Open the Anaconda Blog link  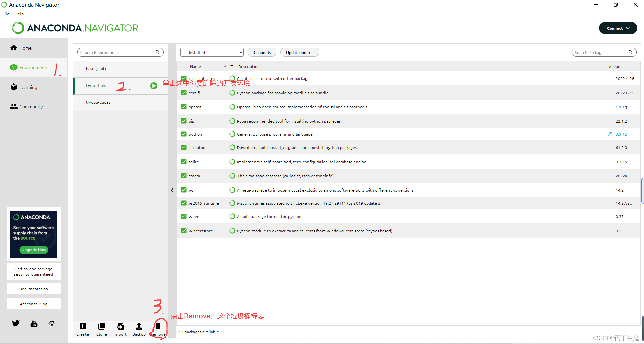click(x=34, y=304)
